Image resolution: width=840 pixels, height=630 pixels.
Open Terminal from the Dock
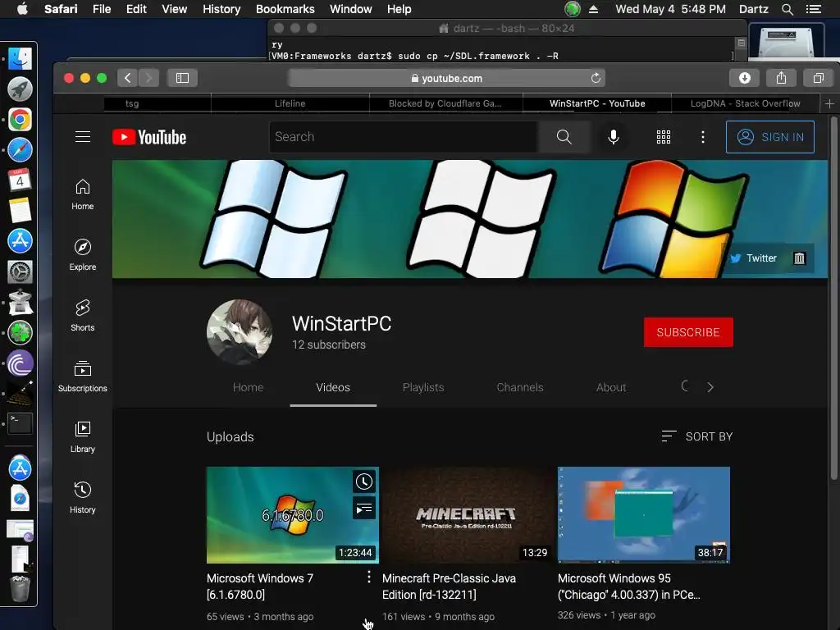(20, 424)
